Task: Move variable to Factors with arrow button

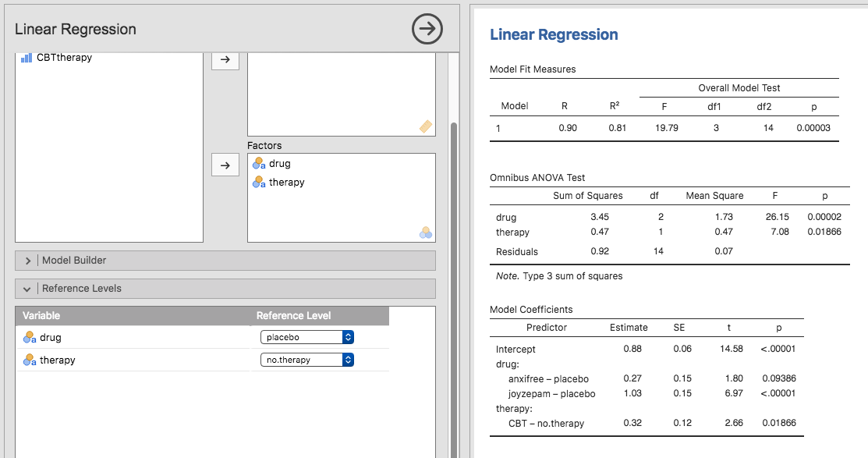Action: click(x=225, y=165)
